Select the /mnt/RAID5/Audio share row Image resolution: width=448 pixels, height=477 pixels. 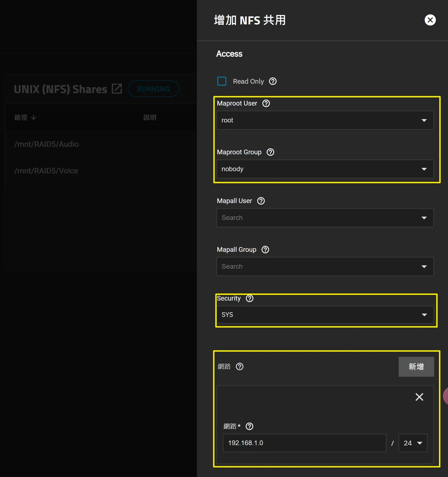101,144
